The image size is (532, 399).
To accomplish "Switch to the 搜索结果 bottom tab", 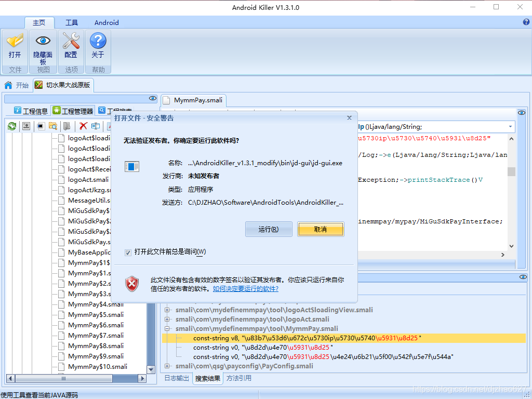I will click(208, 378).
